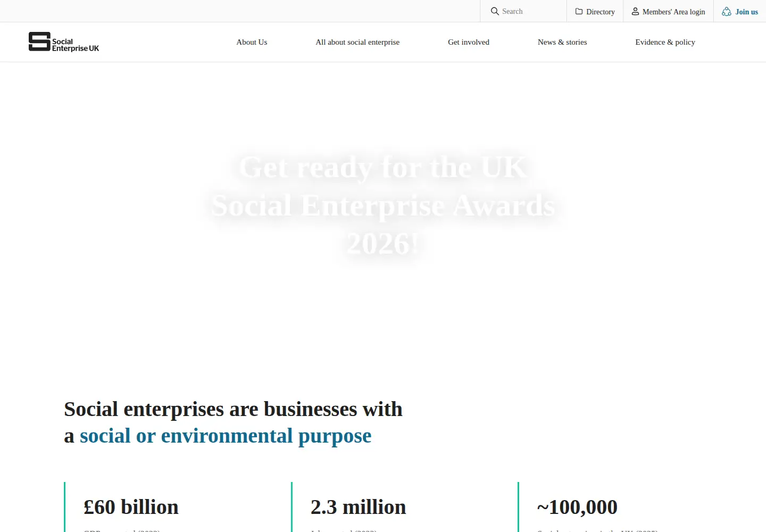The height and width of the screenshot is (532, 766).
Task: Click the Social Enterprise Awards 2026 banner heading
Action: (x=383, y=206)
